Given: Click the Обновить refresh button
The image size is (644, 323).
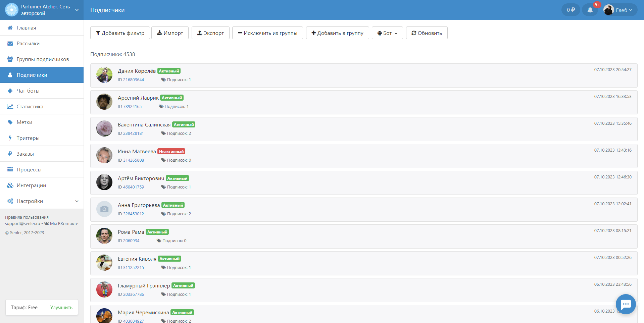Looking at the screenshot, I should click(x=427, y=33).
